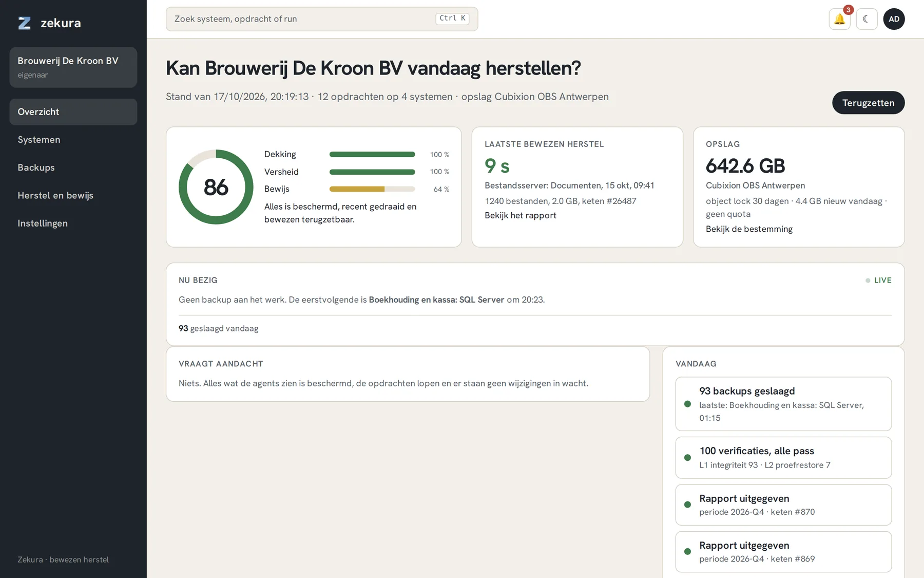Click the OPSLAG card heading
This screenshot has height=578, width=924.
pyautogui.click(x=723, y=144)
